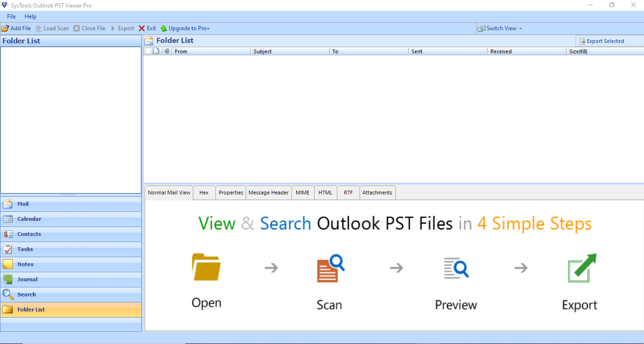The height and width of the screenshot is (344, 644).
Task: Switch to the Normal Mail View tab
Action: pyautogui.click(x=169, y=193)
